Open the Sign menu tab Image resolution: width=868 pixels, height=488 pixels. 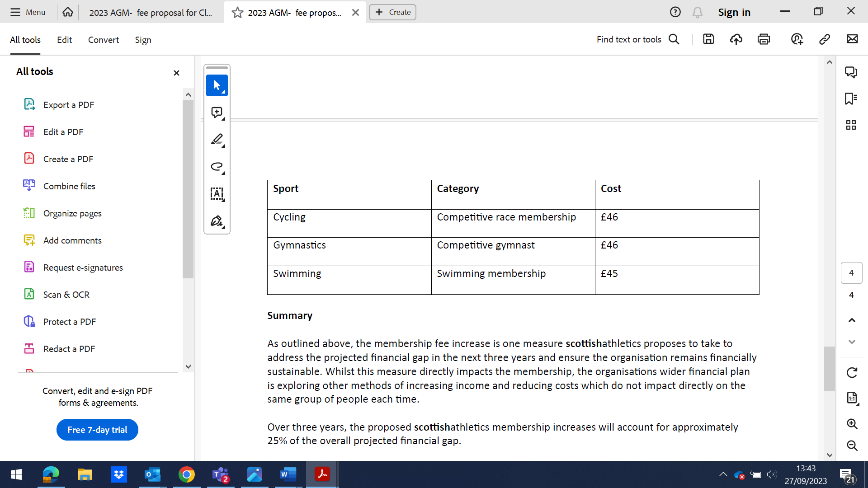pos(143,40)
